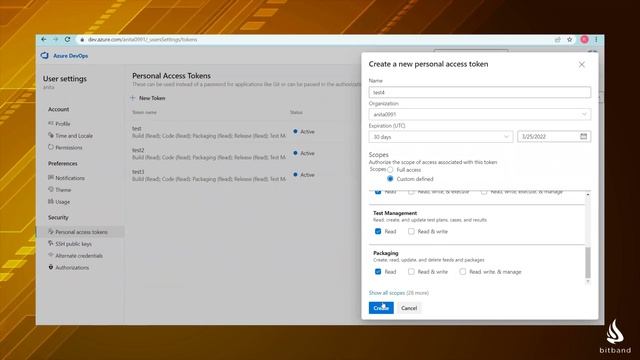Select Custom defined scope radio
Viewport: 640px width, 360px height.
(x=390, y=179)
